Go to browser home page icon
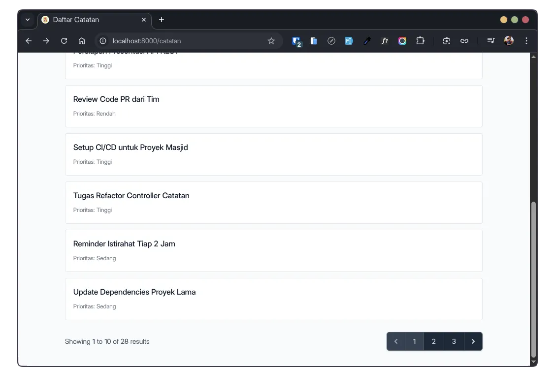Image resolution: width=555 pixels, height=392 pixels. tap(82, 41)
